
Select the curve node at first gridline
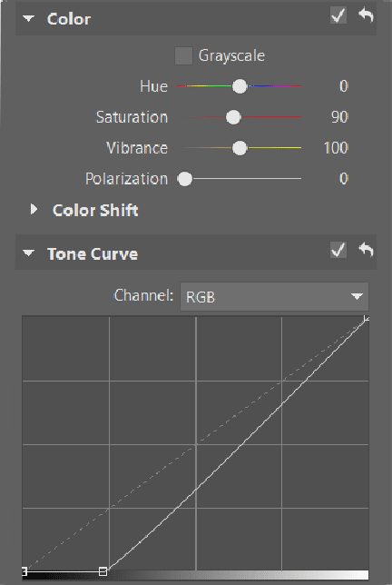pos(103,571)
